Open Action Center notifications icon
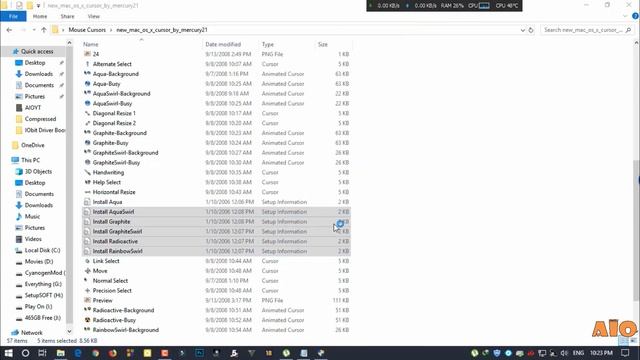The height and width of the screenshot is (360, 640). coord(625,353)
